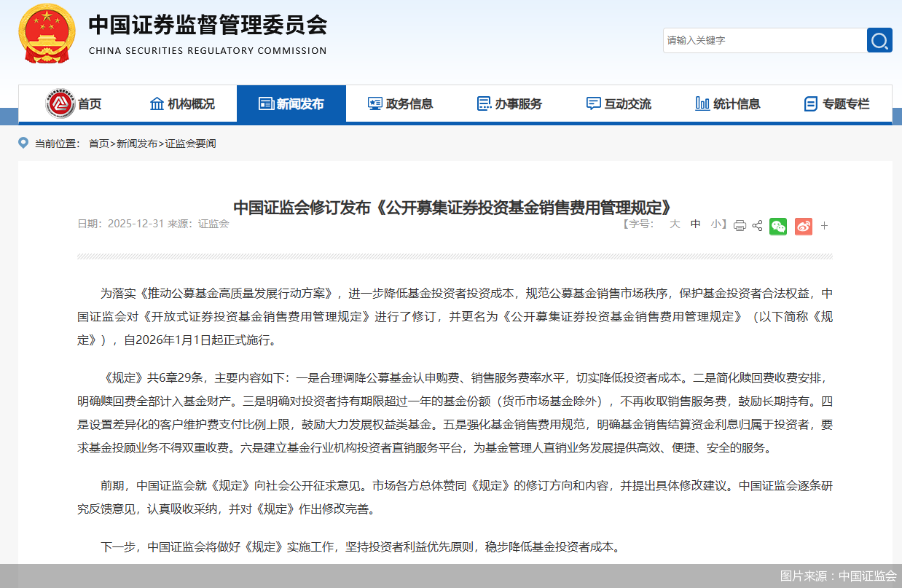Image resolution: width=902 pixels, height=588 pixels.
Task: Share article via the WeChat icon
Action: point(777,226)
